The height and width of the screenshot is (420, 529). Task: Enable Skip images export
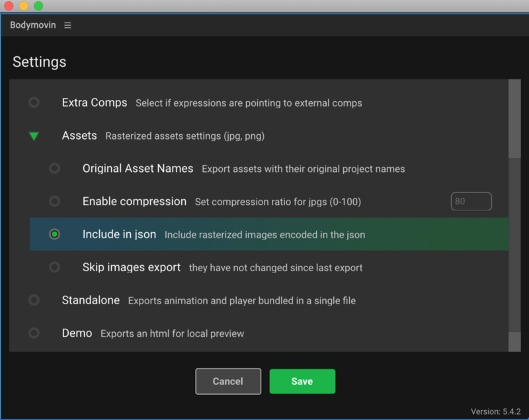click(55, 267)
